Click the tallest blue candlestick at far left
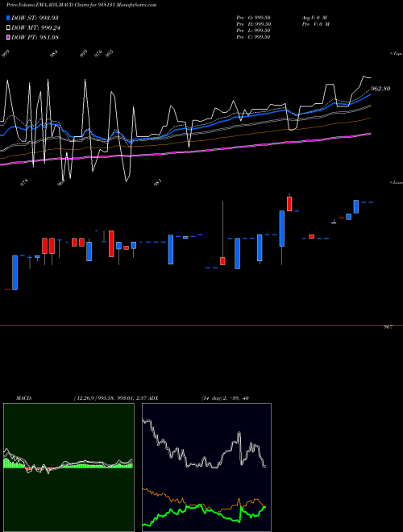 [15, 272]
